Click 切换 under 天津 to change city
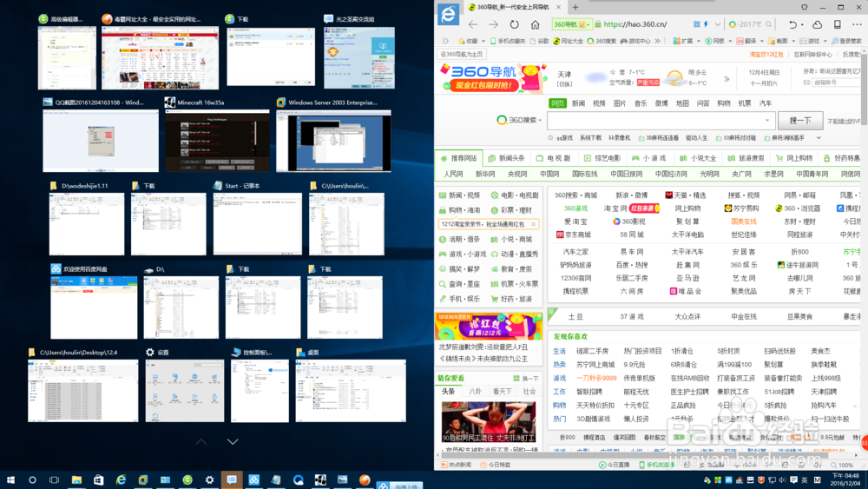This screenshot has width=868, height=489. coord(564,84)
